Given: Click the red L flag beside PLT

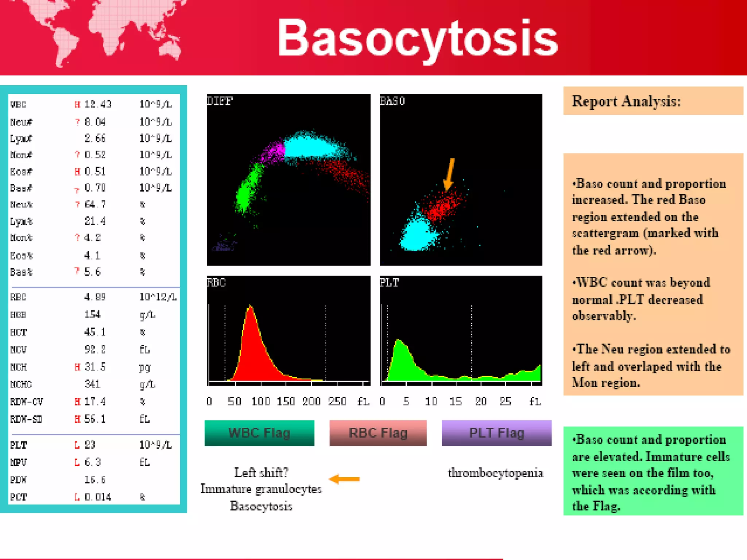Looking at the screenshot, I should (x=77, y=445).
